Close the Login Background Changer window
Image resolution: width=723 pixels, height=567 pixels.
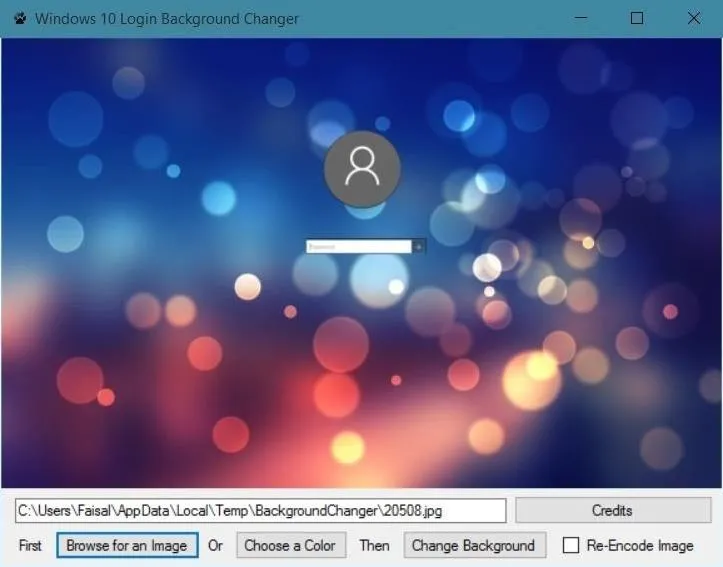pyautogui.click(x=694, y=18)
